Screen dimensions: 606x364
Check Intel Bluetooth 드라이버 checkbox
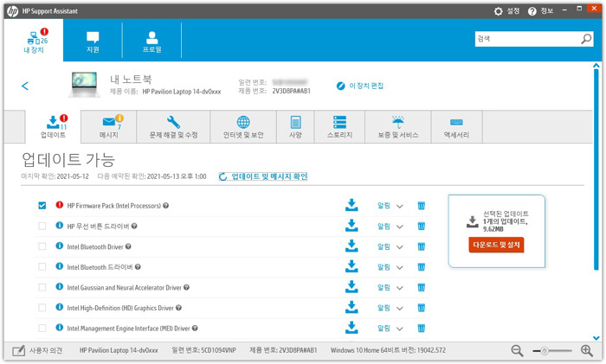pos(42,267)
